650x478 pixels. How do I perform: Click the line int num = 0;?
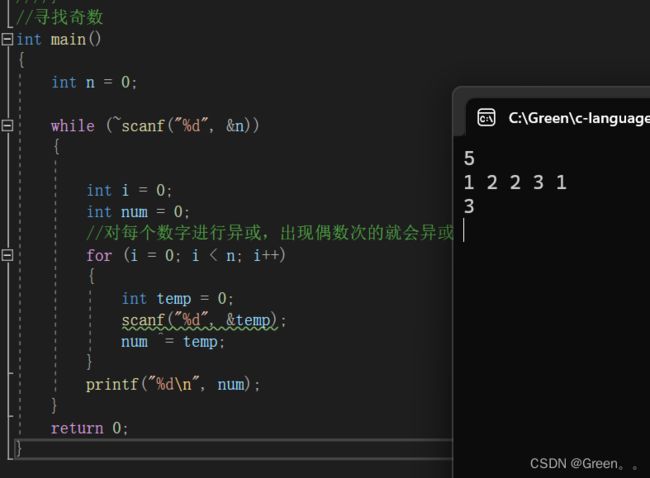coord(138,212)
